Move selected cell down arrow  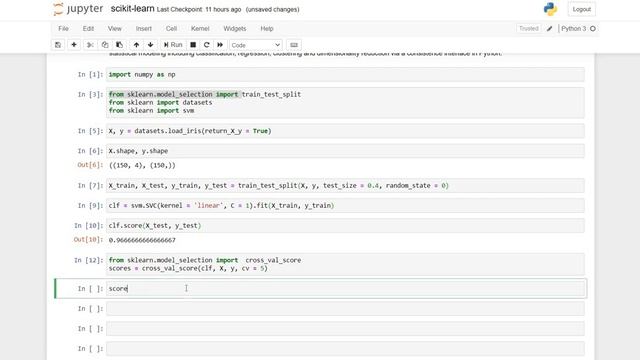click(151, 45)
